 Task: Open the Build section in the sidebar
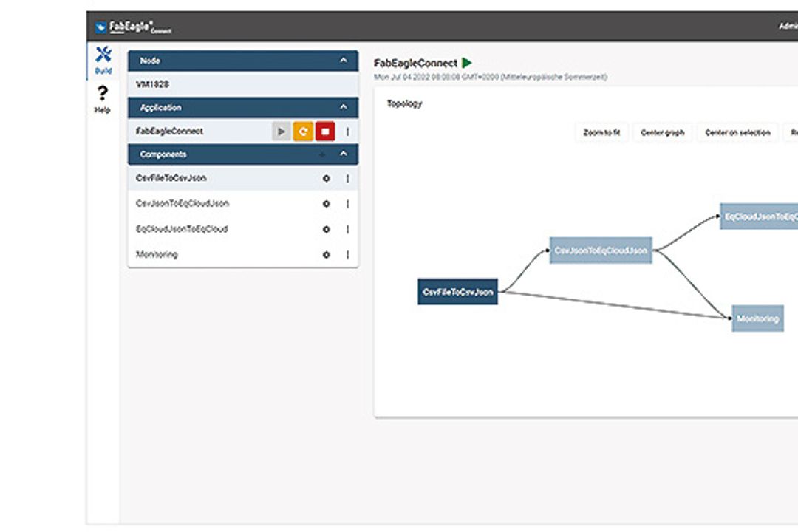[x=103, y=60]
